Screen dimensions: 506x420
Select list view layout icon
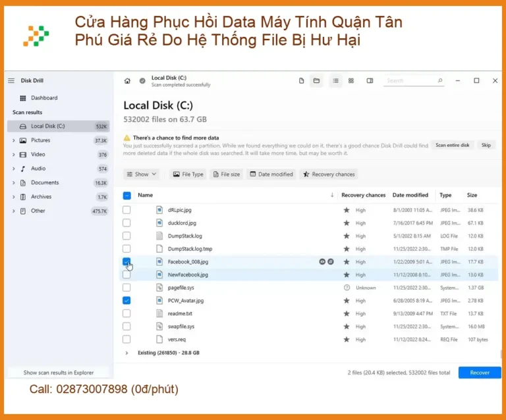(x=335, y=80)
